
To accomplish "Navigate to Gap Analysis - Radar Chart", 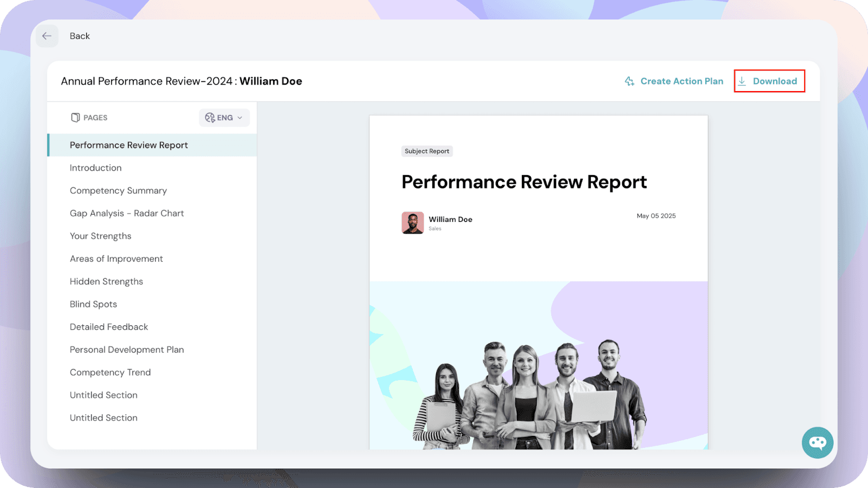I will (x=126, y=214).
